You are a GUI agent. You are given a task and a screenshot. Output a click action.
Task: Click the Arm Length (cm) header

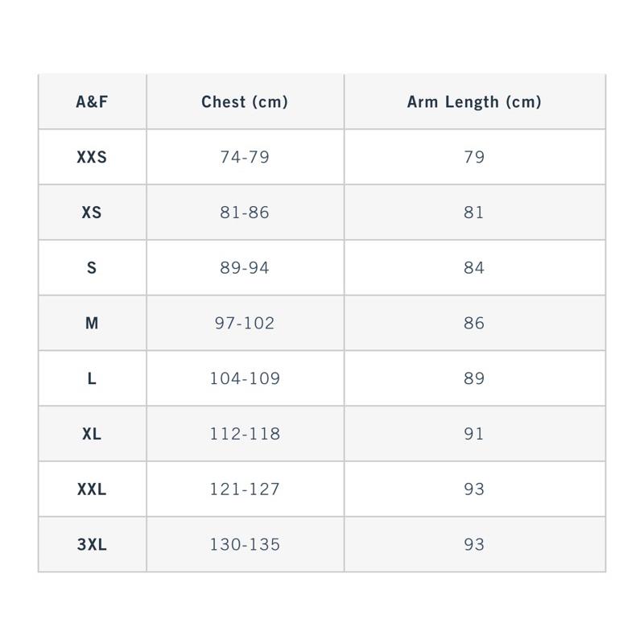tap(474, 102)
